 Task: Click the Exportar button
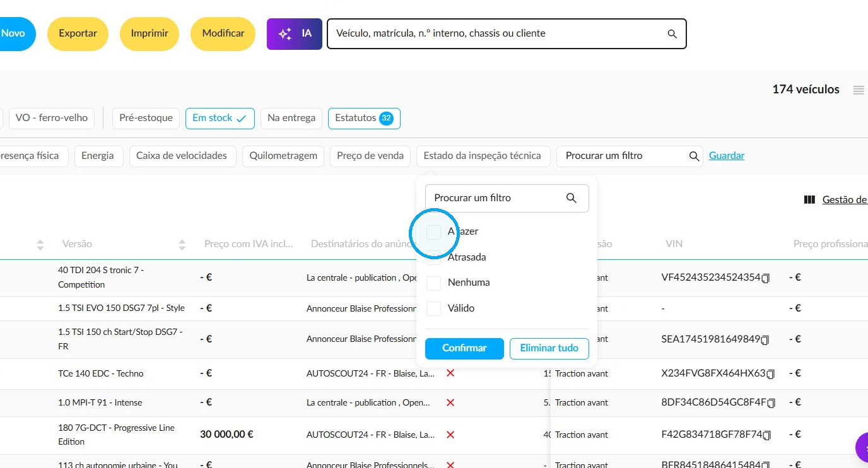(x=78, y=33)
